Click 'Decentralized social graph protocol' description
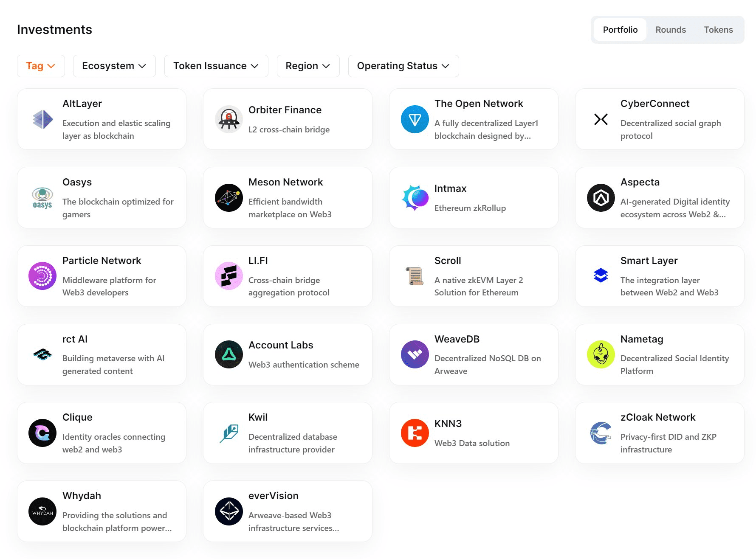Viewport: 756px width, 559px height. point(671,129)
